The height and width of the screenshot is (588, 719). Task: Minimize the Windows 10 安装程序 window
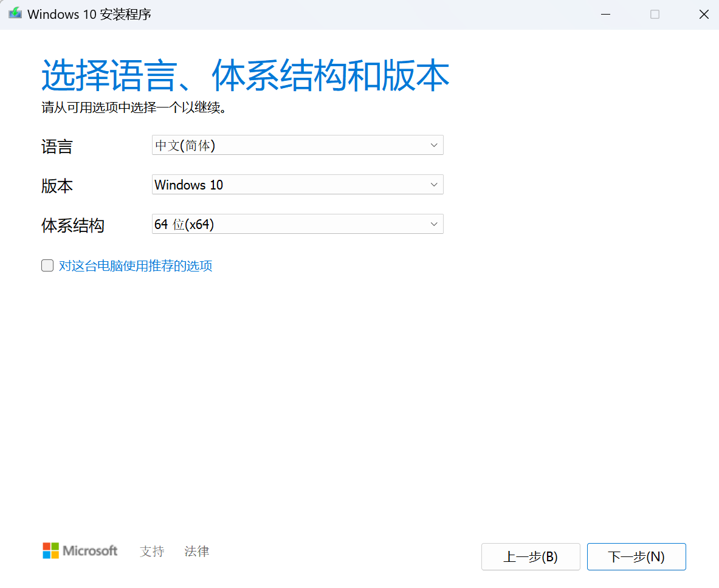[606, 14]
